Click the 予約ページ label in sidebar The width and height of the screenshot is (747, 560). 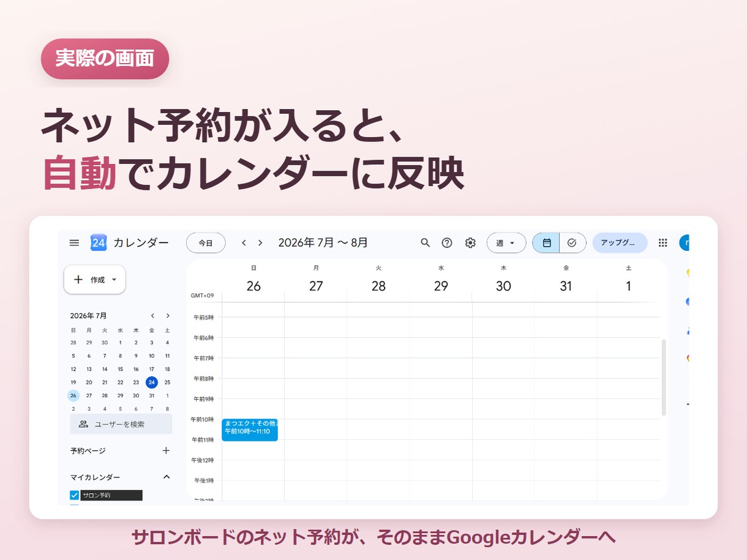[88, 450]
